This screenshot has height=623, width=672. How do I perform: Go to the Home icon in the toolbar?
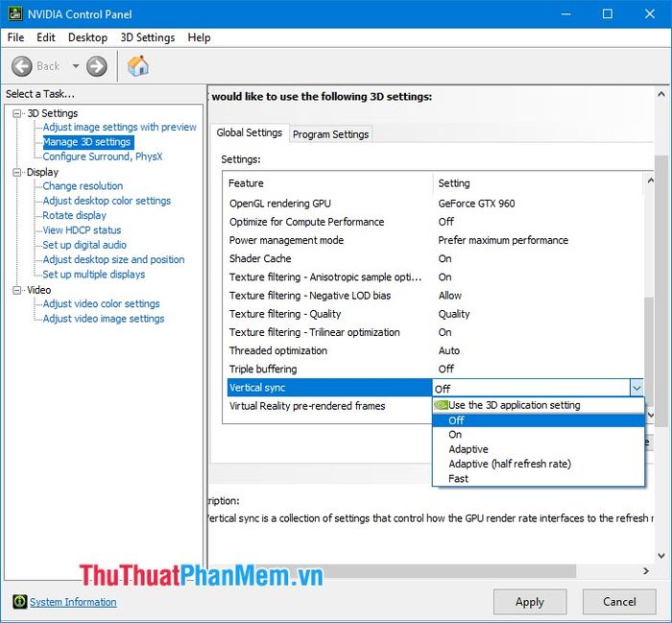coord(137,66)
